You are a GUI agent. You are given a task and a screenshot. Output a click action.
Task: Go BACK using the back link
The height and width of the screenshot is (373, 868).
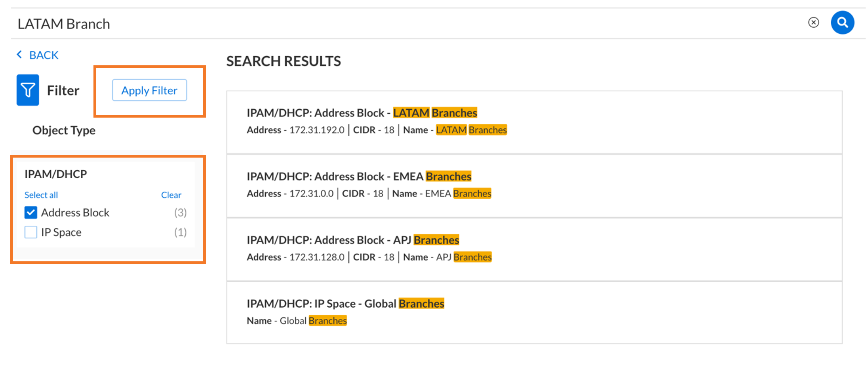pos(44,55)
